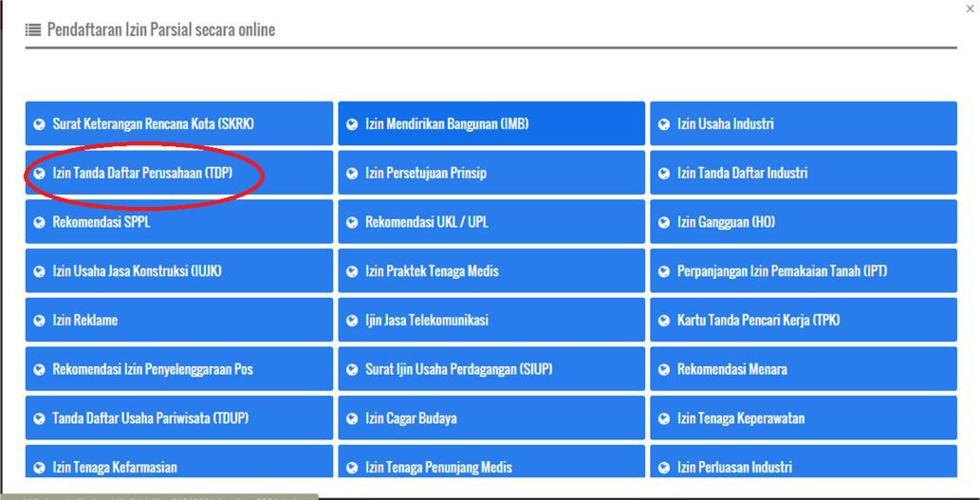
Task: Open Rekomendasi UKL / UPL
Action: click(426, 223)
